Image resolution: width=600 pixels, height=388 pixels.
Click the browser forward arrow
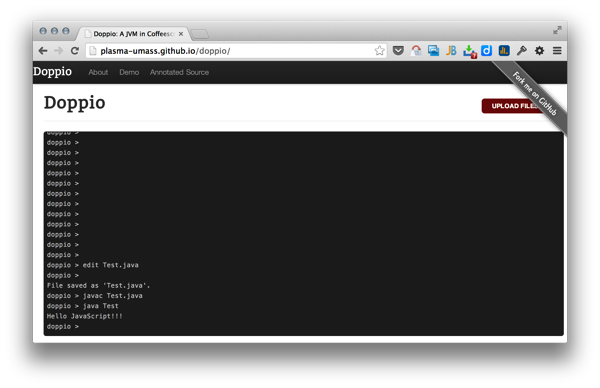click(x=58, y=51)
